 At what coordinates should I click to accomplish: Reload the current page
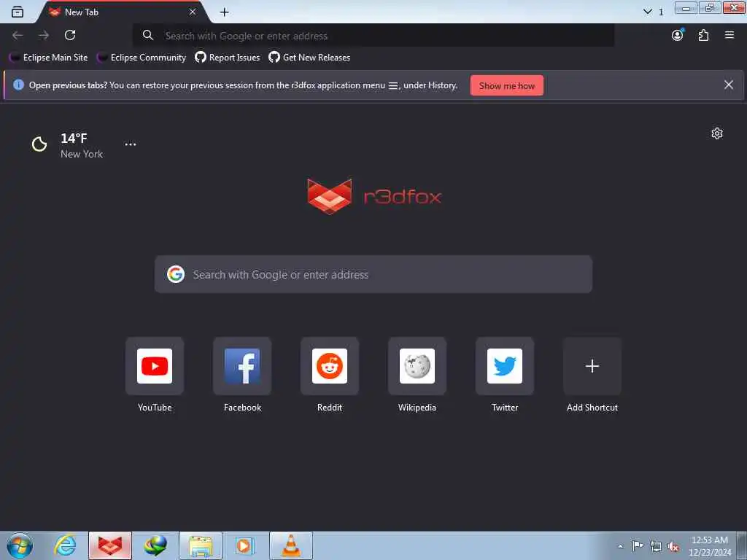(70, 35)
